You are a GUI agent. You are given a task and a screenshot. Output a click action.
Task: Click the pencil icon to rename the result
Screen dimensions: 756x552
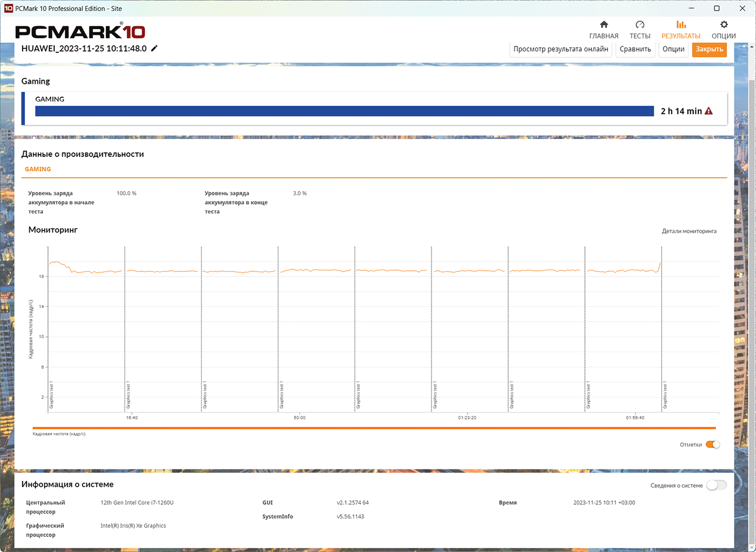[154, 48]
